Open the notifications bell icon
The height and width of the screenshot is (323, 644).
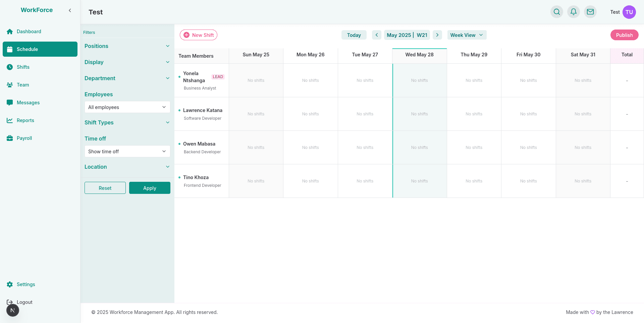pyautogui.click(x=574, y=12)
